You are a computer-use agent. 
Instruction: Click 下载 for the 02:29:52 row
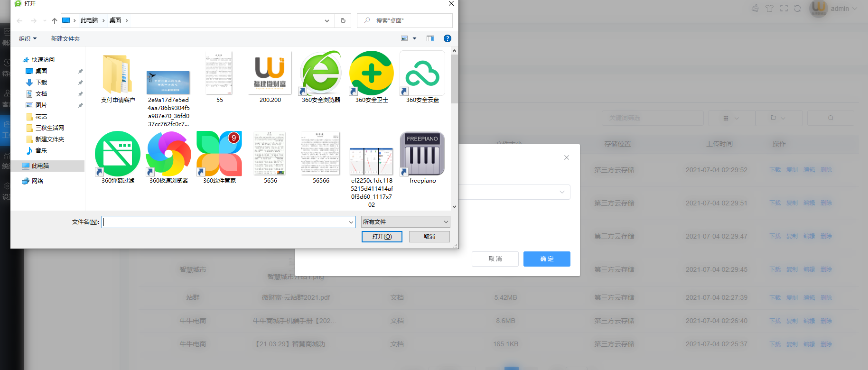pyautogui.click(x=775, y=170)
